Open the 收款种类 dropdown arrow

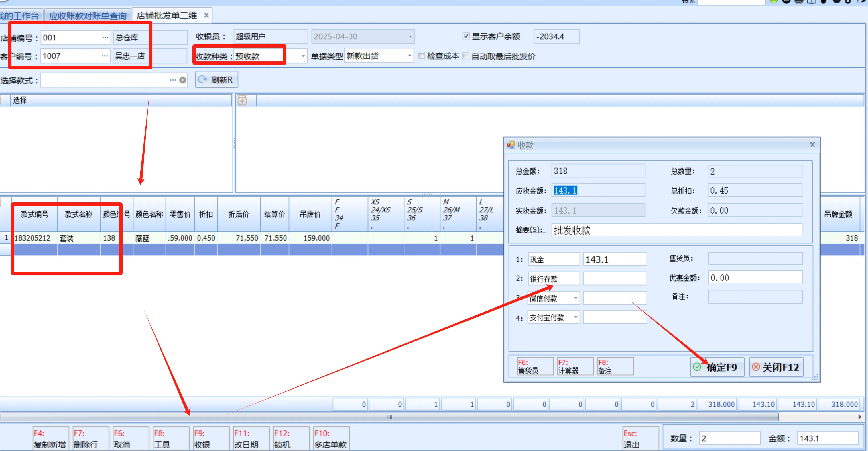303,56
